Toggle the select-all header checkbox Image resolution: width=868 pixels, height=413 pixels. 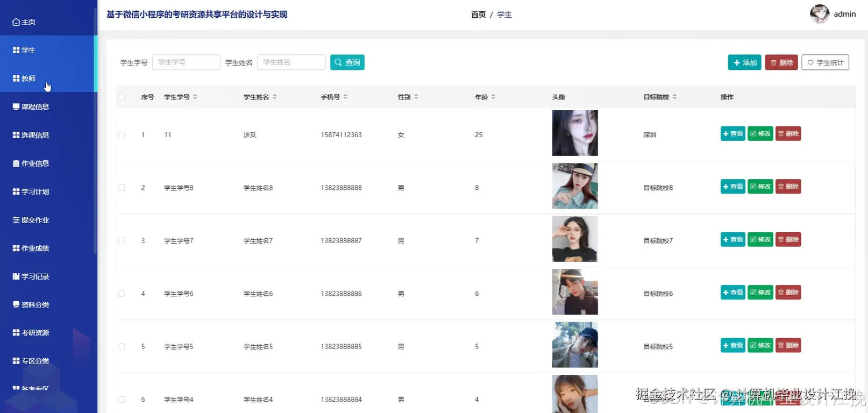tap(122, 97)
